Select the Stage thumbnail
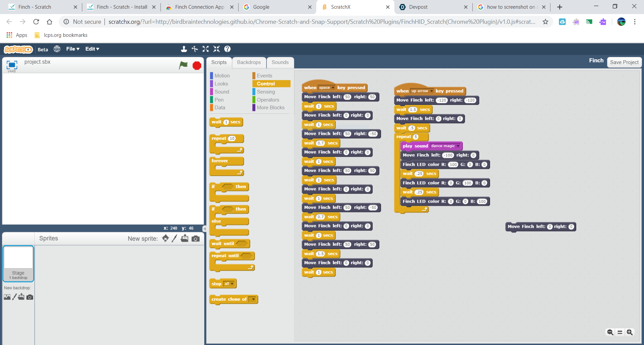The width and height of the screenshot is (644, 345). (18, 264)
